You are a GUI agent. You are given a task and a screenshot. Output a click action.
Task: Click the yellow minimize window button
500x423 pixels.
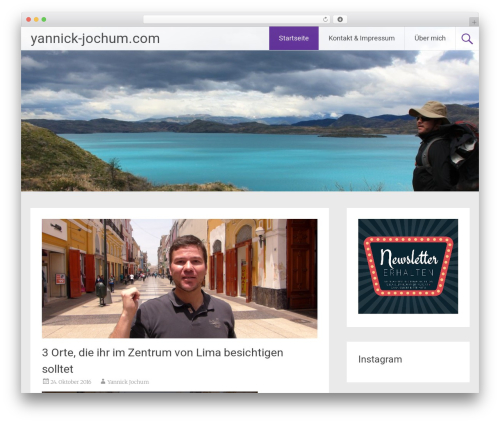pyautogui.click(x=36, y=20)
